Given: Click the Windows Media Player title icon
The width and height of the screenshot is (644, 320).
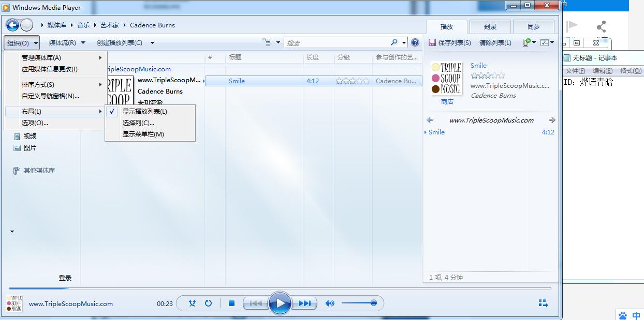Looking at the screenshot, I should click(6, 7).
